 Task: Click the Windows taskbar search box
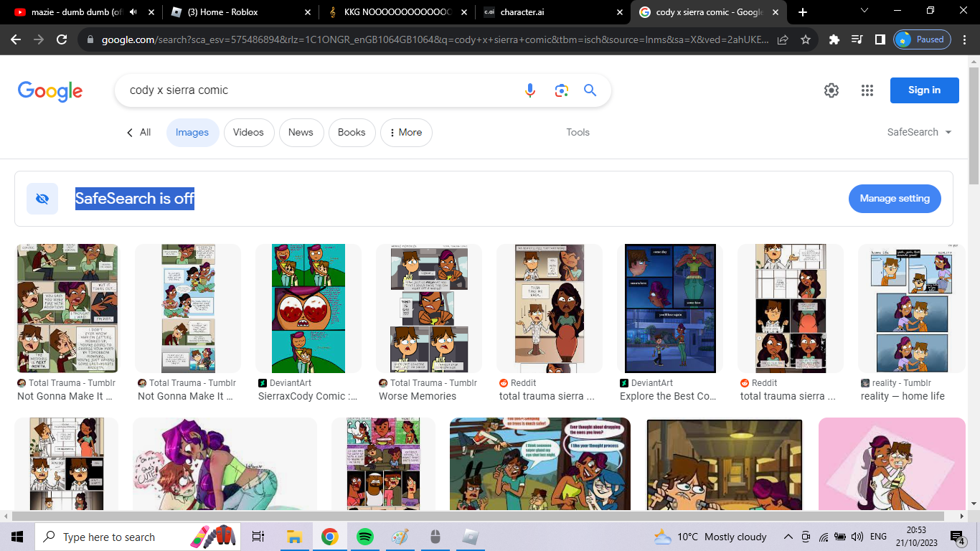[x=138, y=537]
